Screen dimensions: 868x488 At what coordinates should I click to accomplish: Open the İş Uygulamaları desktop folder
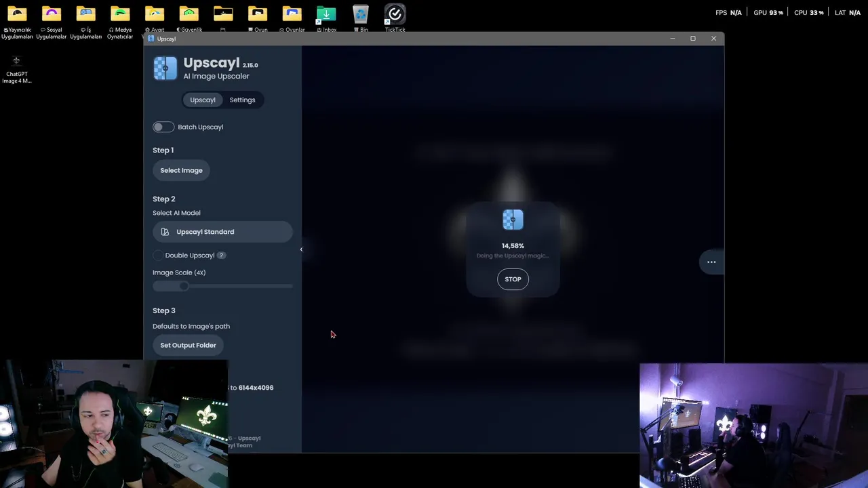86,20
